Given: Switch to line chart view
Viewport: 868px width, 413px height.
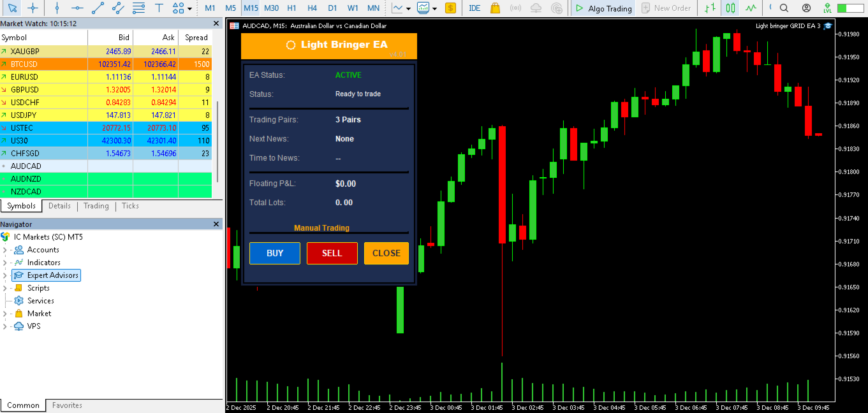Looking at the screenshot, I should (751, 8).
